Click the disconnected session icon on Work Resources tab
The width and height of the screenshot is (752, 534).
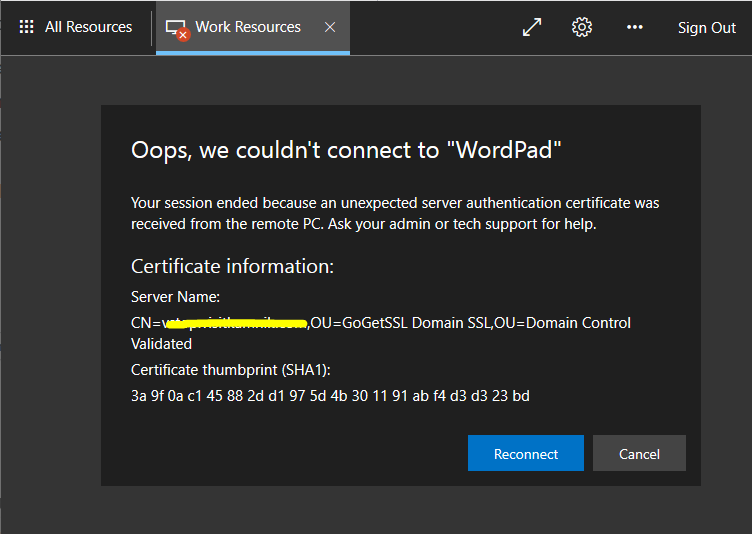177,29
